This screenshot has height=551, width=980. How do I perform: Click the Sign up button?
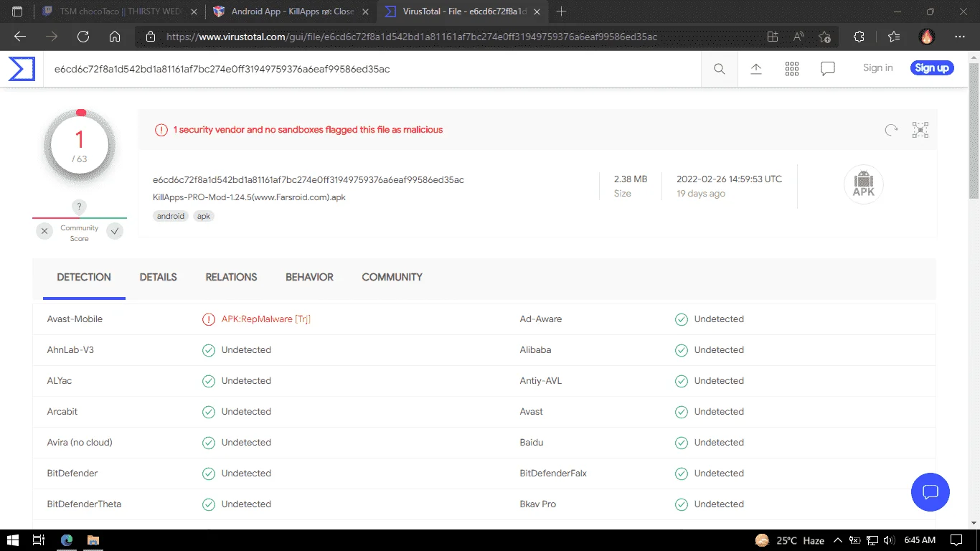pos(932,68)
